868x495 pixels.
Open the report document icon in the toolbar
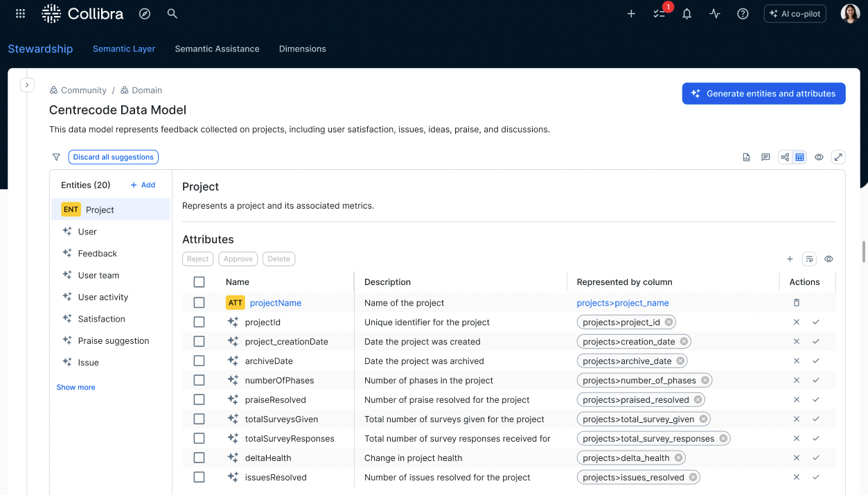[x=746, y=157]
